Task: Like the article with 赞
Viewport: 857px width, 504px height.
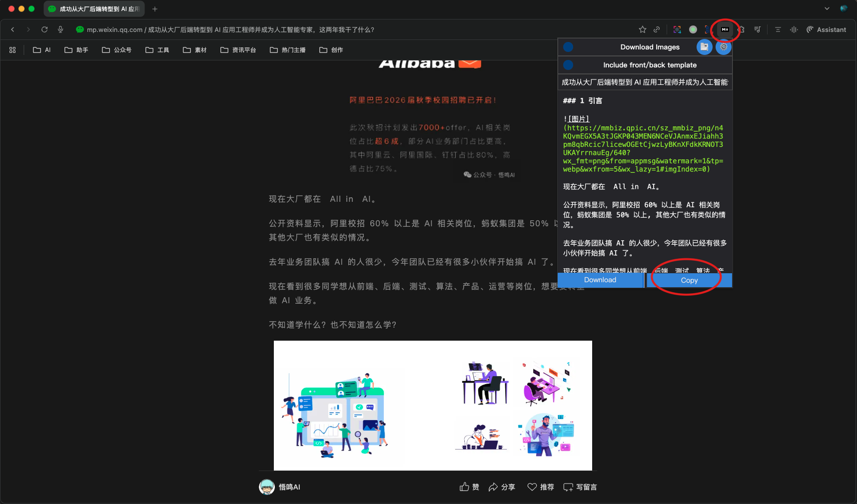Action: [x=469, y=487]
